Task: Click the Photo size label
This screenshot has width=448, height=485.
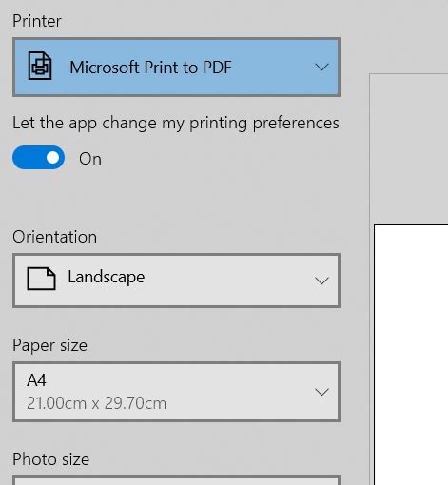Action: click(x=51, y=459)
